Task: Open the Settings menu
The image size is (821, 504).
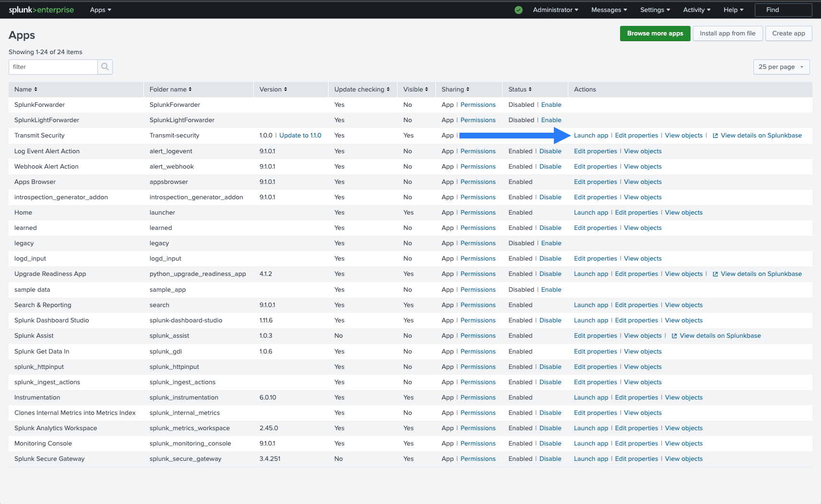Action: coord(655,10)
